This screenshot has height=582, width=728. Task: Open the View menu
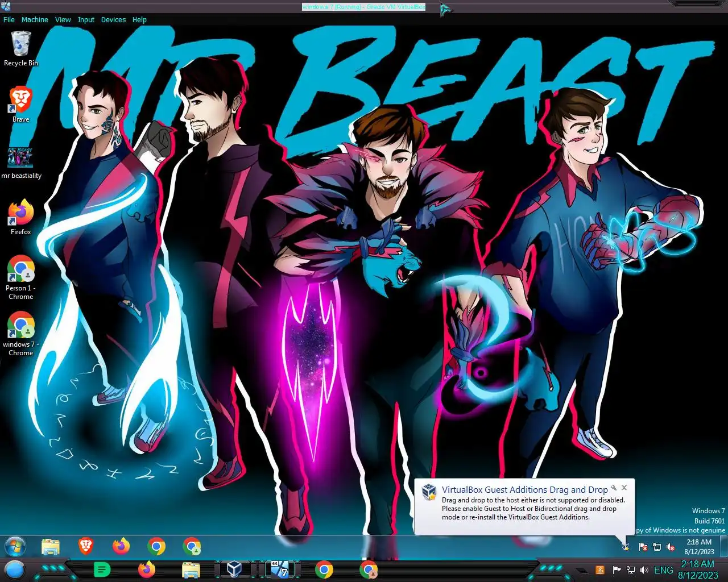click(63, 19)
